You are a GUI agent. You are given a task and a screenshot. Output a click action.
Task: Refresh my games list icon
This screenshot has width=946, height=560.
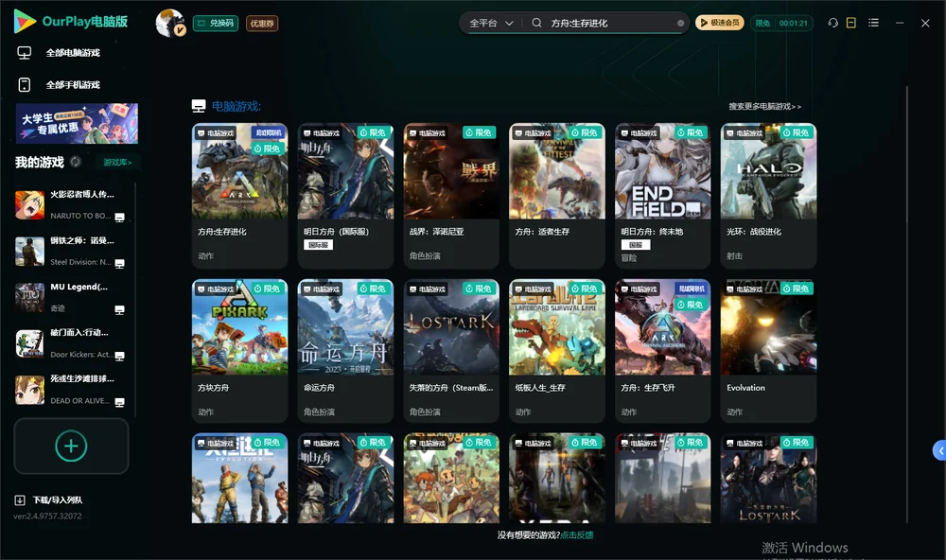click(76, 162)
